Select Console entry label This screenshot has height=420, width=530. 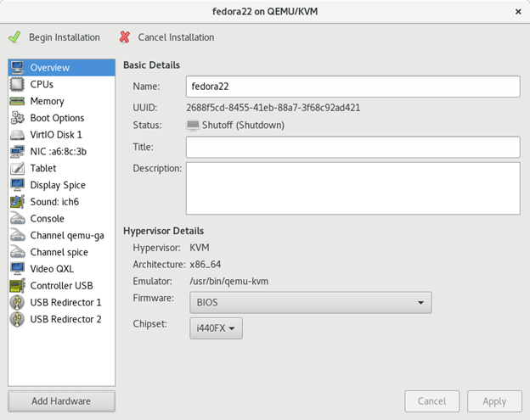[47, 218]
